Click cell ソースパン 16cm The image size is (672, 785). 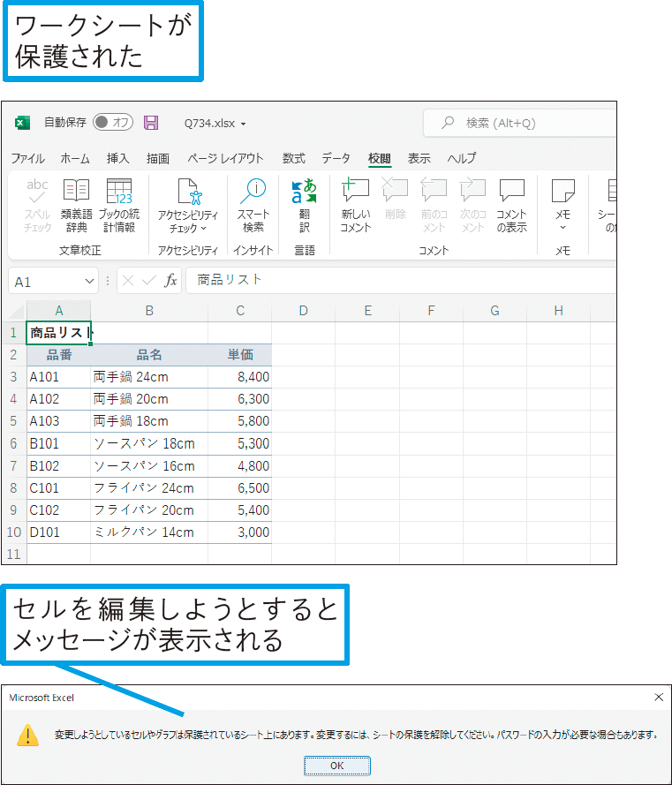click(149, 466)
